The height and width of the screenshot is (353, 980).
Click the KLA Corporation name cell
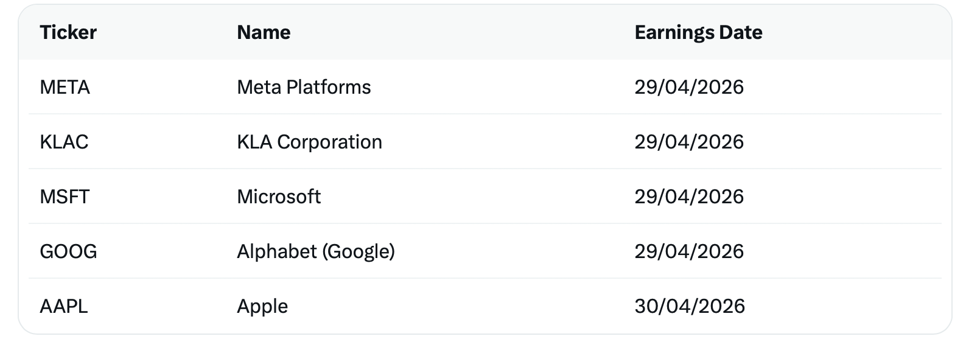click(309, 142)
